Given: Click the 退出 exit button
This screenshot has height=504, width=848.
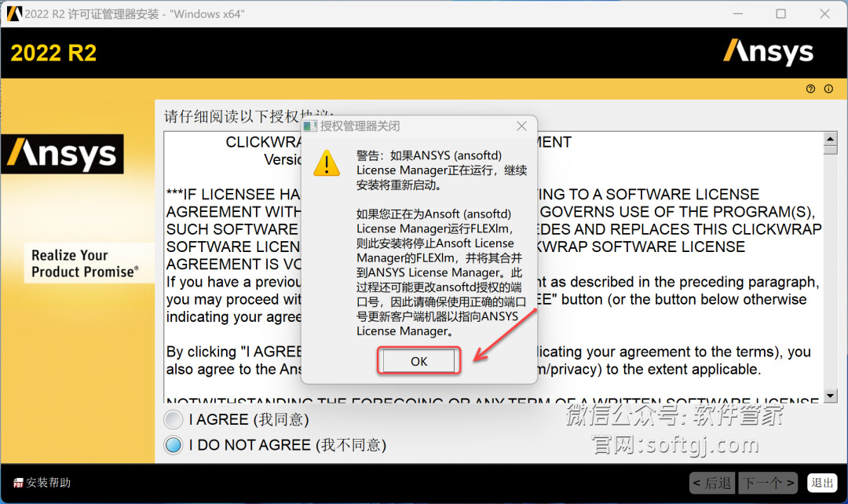Looking at the screenshot, I should pyautogui.click(x=822, y=482).
